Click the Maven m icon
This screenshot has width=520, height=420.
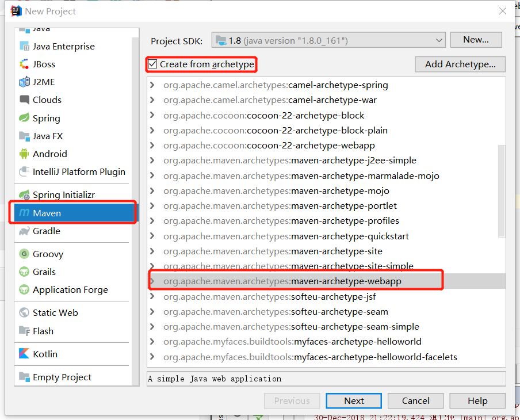click(x=24, y=213)
